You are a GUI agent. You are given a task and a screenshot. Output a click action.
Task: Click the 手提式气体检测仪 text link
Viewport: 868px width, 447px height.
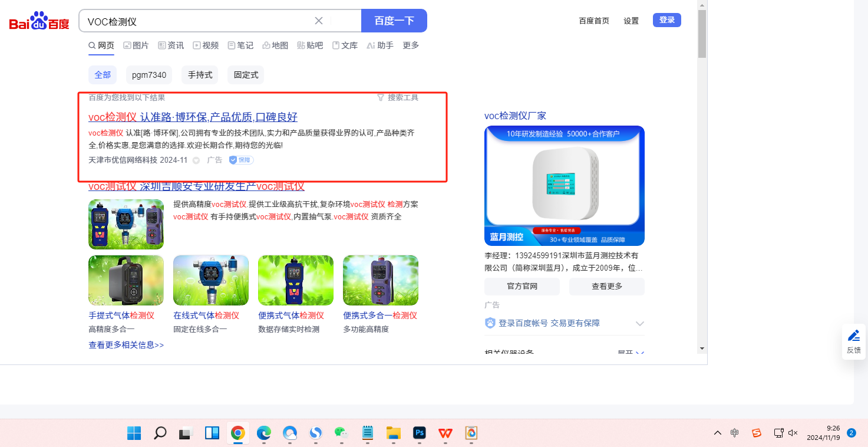point(121,315)
